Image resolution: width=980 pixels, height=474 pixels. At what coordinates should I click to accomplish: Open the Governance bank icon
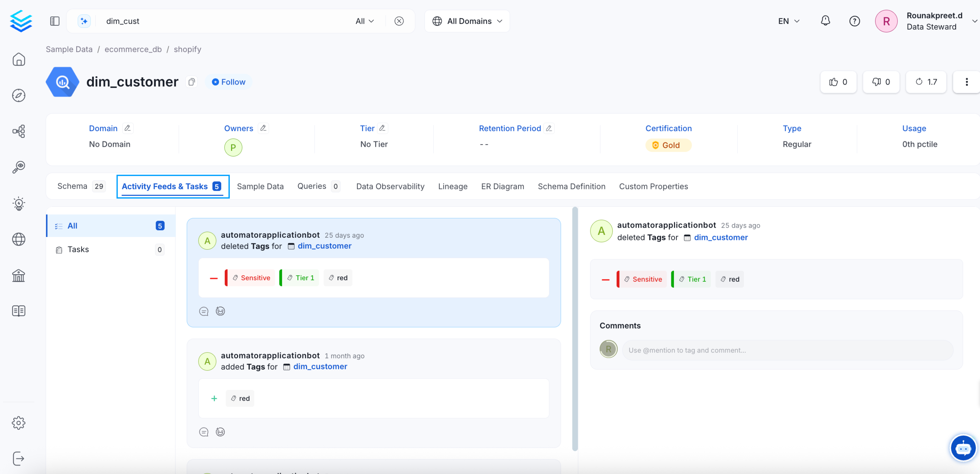(x=19, y=275)
